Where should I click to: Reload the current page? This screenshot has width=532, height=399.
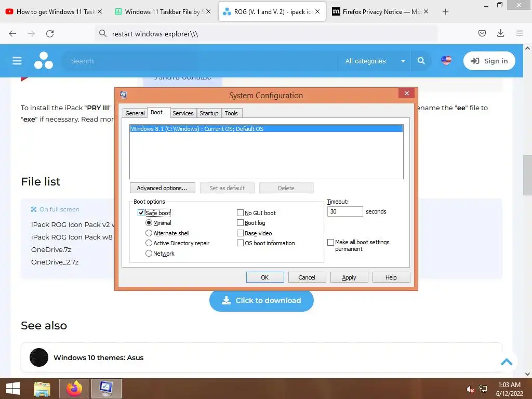pyautogui.click(x=50, y=34)
